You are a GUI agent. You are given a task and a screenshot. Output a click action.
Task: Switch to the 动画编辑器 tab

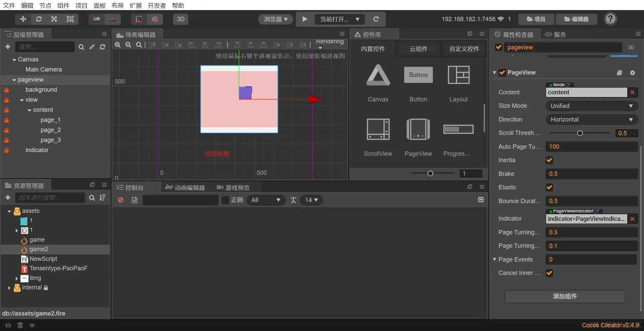tap(185, 188)
